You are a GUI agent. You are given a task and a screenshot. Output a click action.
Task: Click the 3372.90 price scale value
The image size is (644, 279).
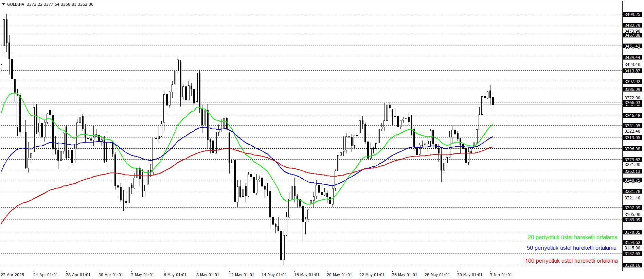coord(632,98)
